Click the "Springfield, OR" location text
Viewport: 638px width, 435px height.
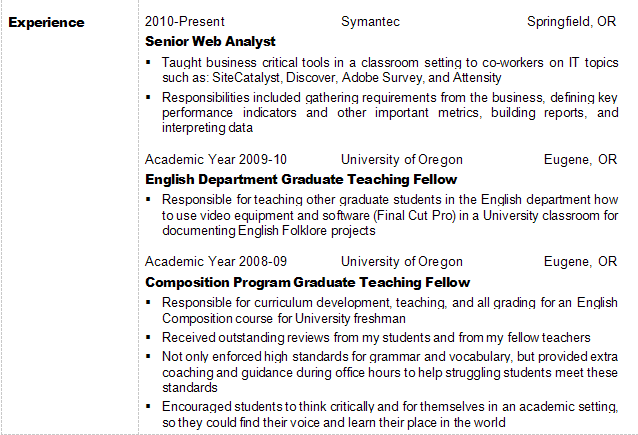[x=572, y=21]
